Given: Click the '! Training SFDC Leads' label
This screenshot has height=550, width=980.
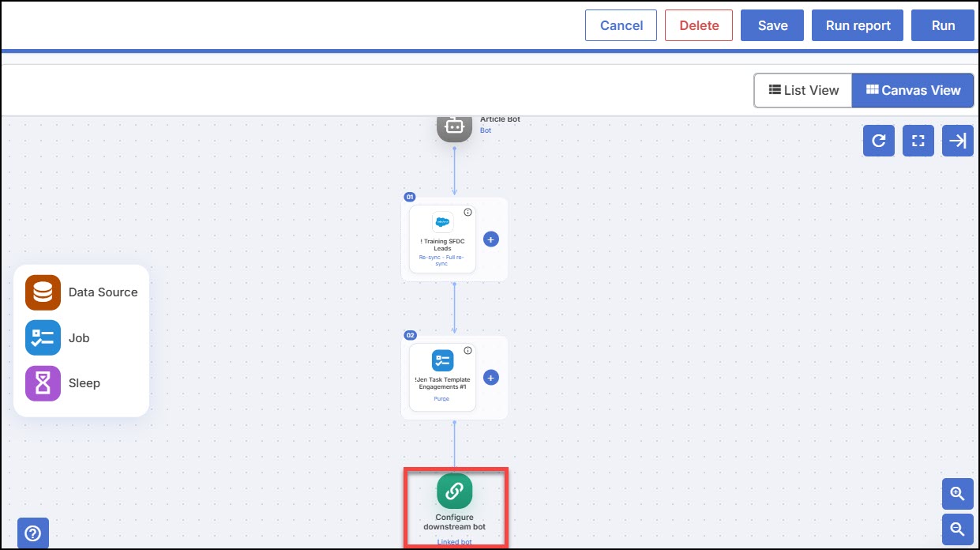Looking at the screenshot, I should (443, 245).
